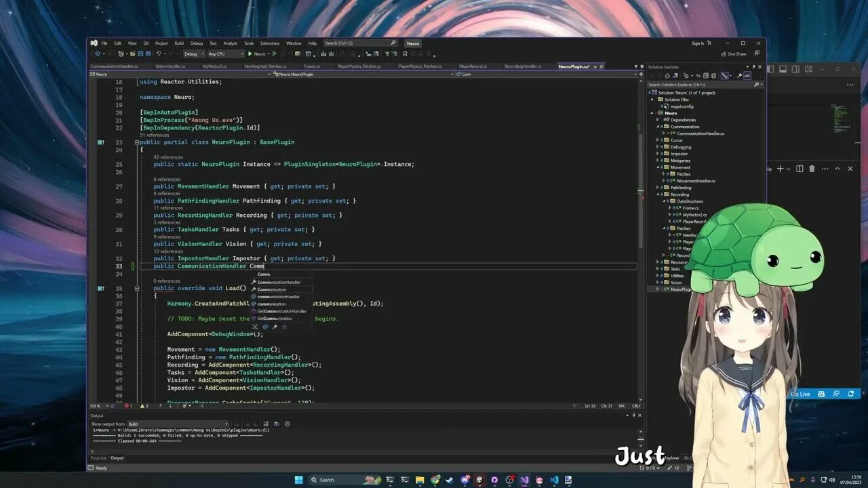Click the plus icon in background terminal panel

click(x=780, y=169)
